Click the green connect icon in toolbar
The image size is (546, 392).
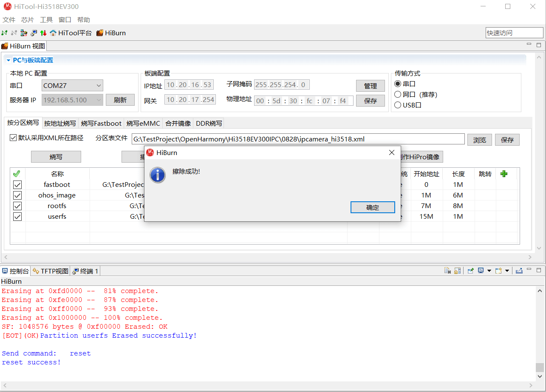tap(4, 33)
